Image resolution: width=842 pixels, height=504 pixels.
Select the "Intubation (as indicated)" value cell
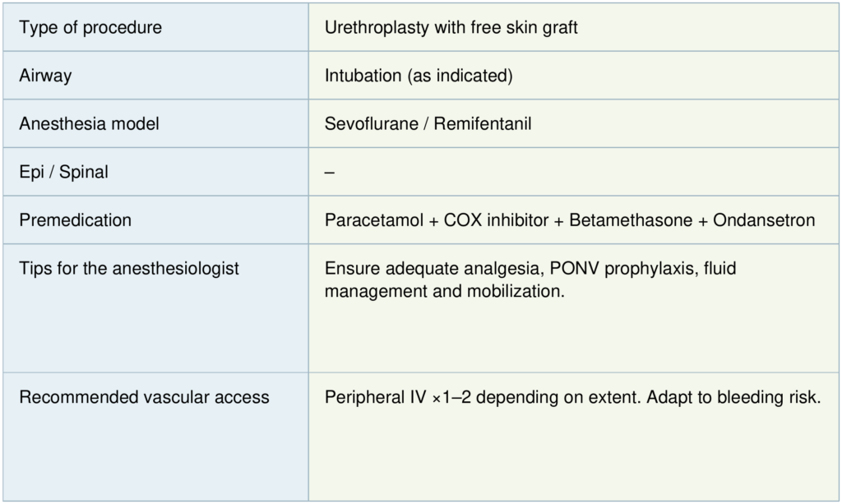click(x=419, y=76)
